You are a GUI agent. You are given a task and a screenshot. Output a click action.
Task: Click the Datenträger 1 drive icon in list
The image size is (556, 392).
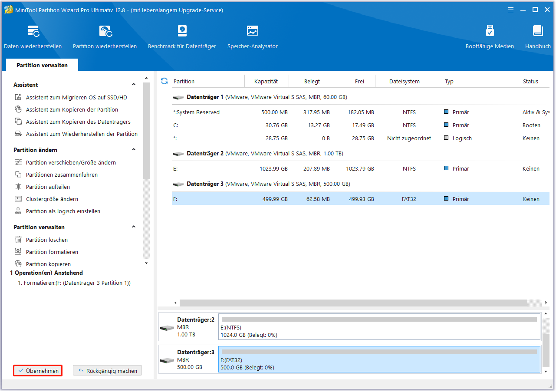pyautogui.click(x=178, y=97)
